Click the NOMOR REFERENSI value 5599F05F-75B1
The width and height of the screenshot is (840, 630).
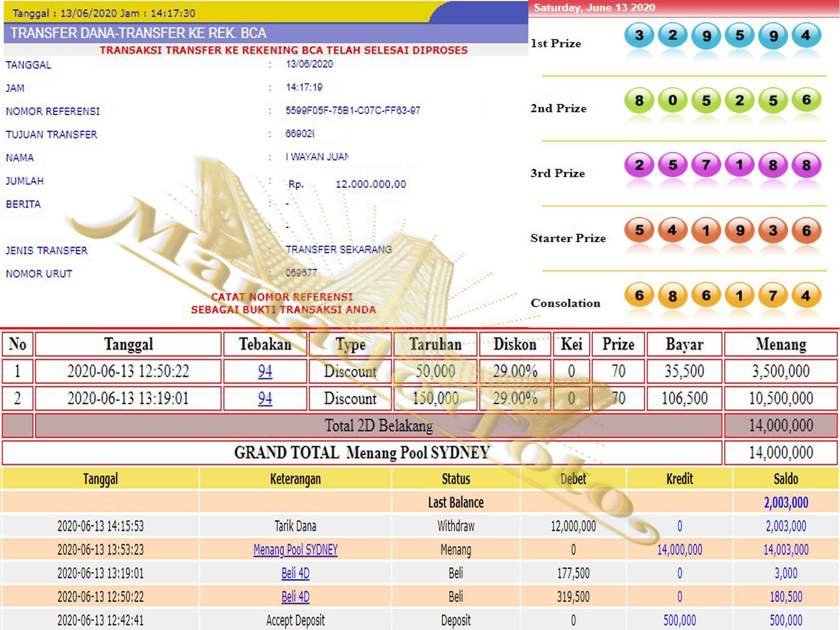(x=353, y=110)
